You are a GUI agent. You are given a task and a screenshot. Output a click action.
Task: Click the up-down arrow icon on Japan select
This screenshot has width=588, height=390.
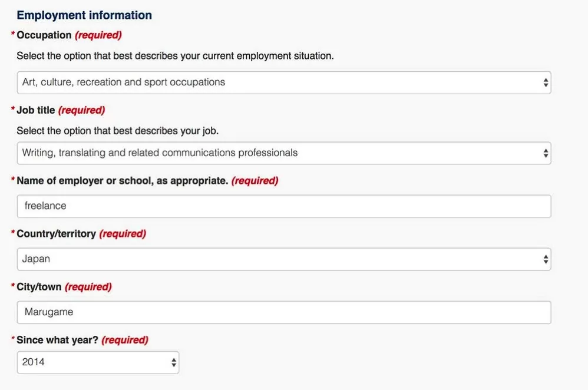click(x=546, y=259)
